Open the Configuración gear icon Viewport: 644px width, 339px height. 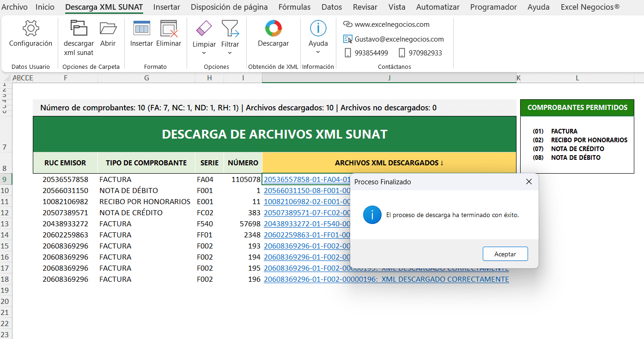[30, 29]
